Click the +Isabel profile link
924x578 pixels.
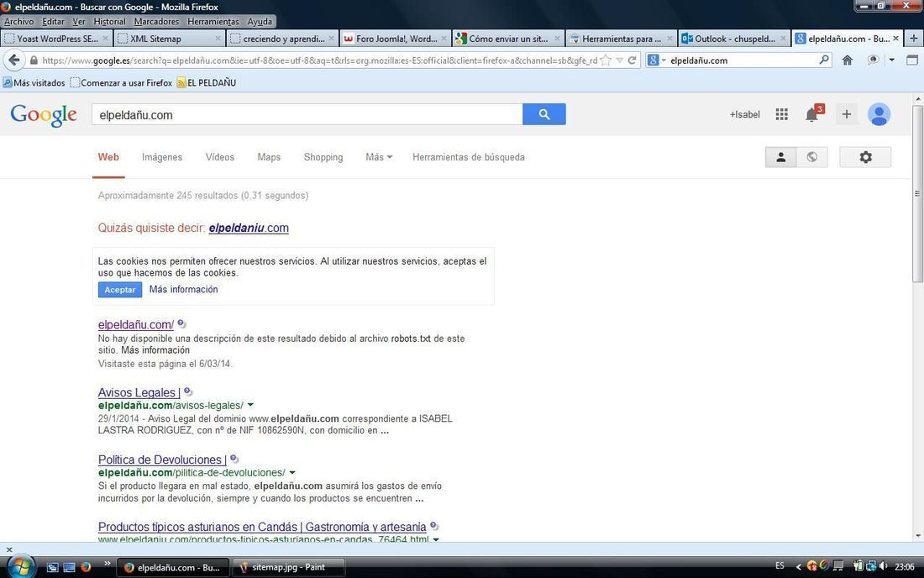[x=745, y=114]
